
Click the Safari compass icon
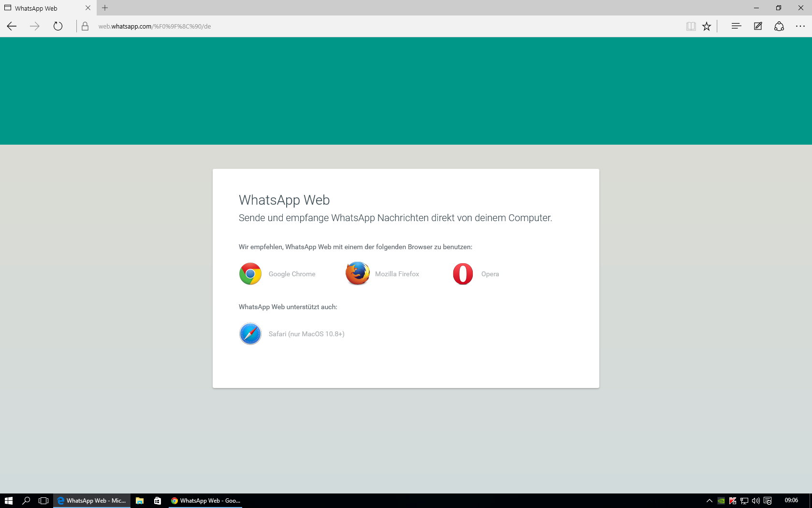(250, 334)
